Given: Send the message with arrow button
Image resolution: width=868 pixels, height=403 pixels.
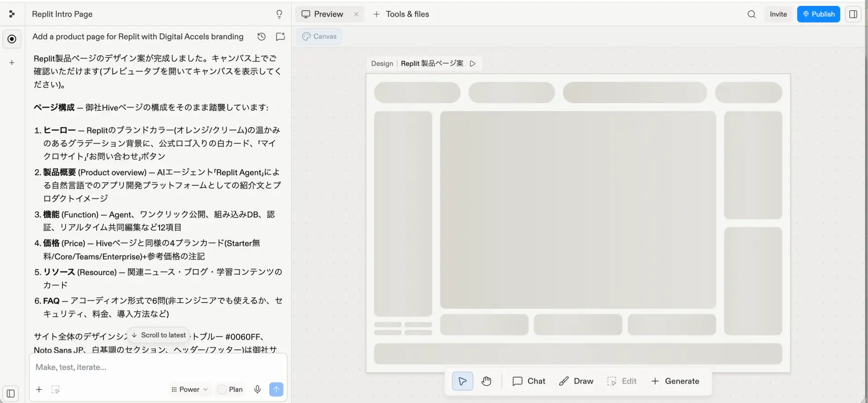Looking at the screenshot, I should (276, 389).
